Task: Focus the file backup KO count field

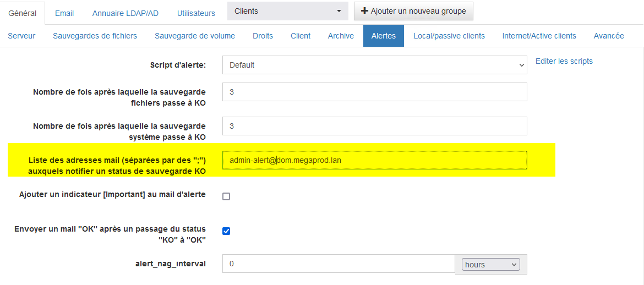Action: click(374, 92)
